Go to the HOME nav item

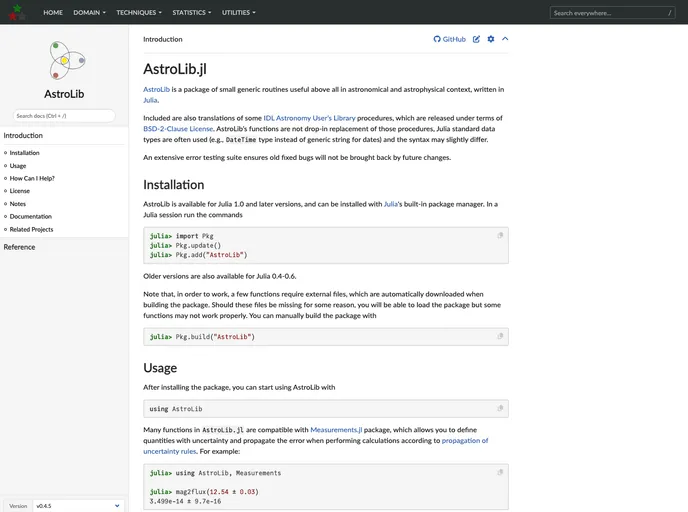point(53,12)
